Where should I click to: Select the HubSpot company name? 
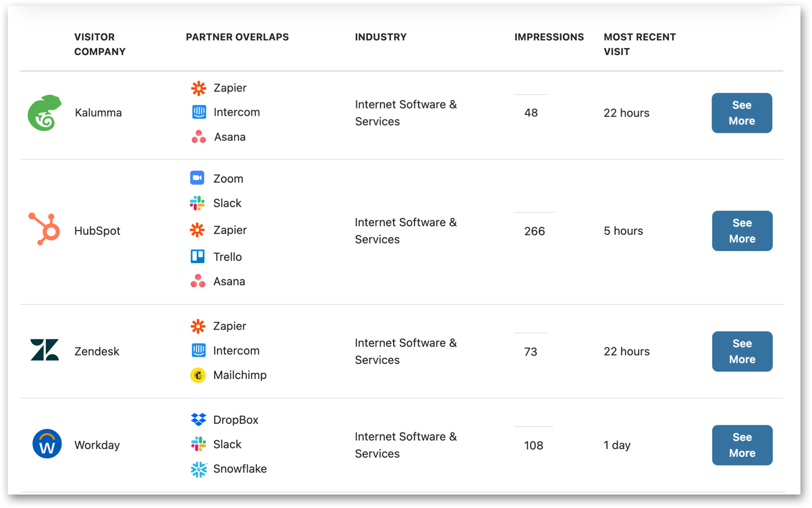[x=97, y=231]
